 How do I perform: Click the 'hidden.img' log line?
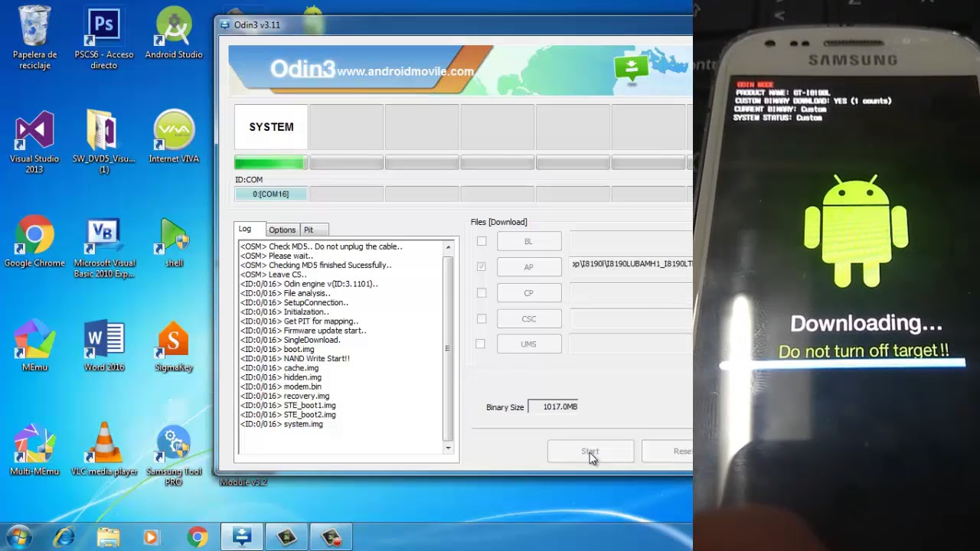coord(281,377)
